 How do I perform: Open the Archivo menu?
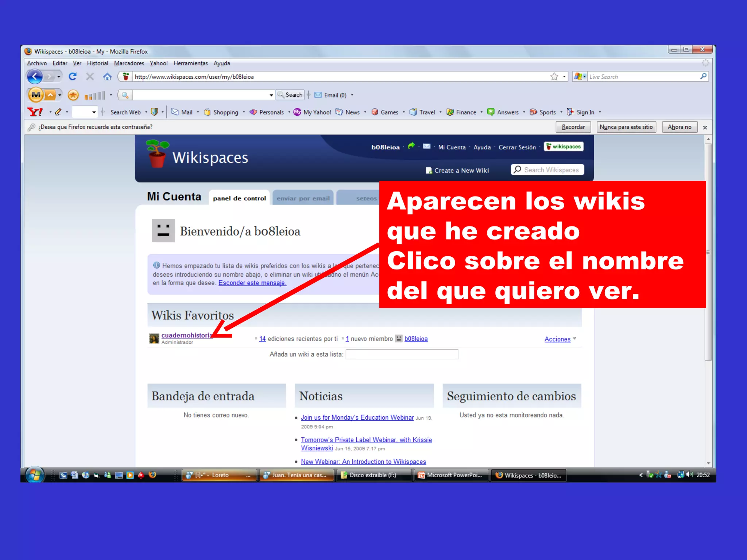[37, 63]
